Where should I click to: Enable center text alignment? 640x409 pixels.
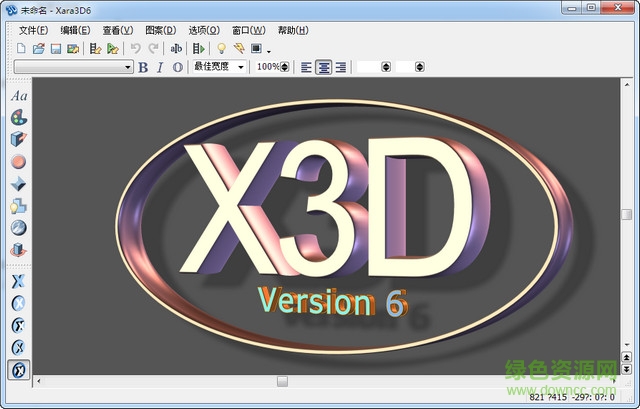324,67
